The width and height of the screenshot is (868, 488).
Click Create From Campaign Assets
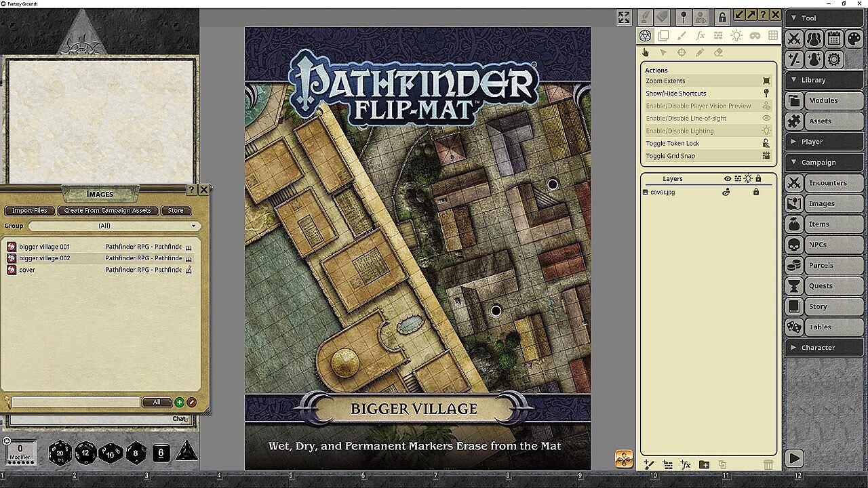(x=108, y=211)
